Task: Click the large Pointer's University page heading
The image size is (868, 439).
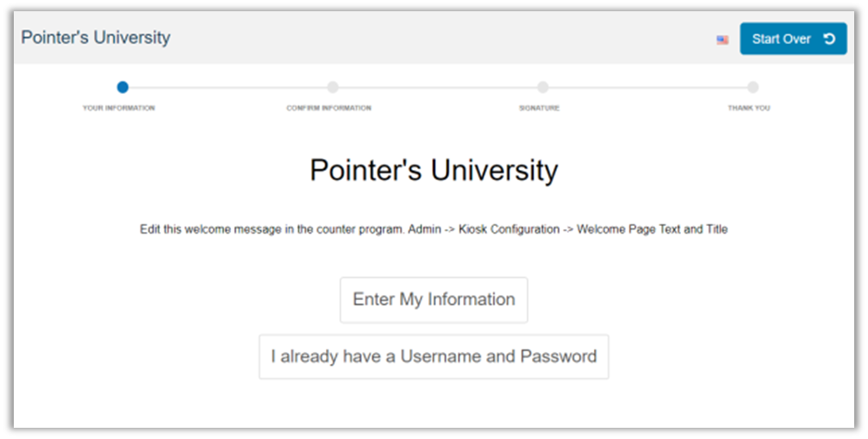Action: (434, 170)
